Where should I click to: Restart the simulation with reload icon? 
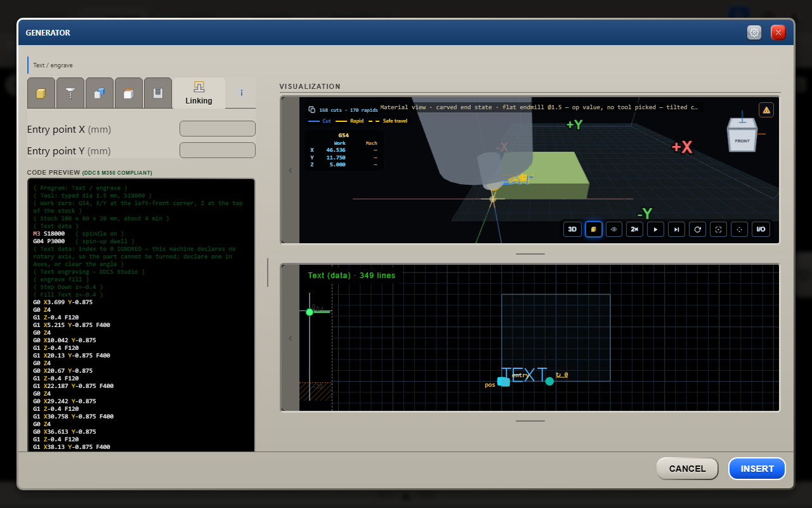(x=697, y=229)
